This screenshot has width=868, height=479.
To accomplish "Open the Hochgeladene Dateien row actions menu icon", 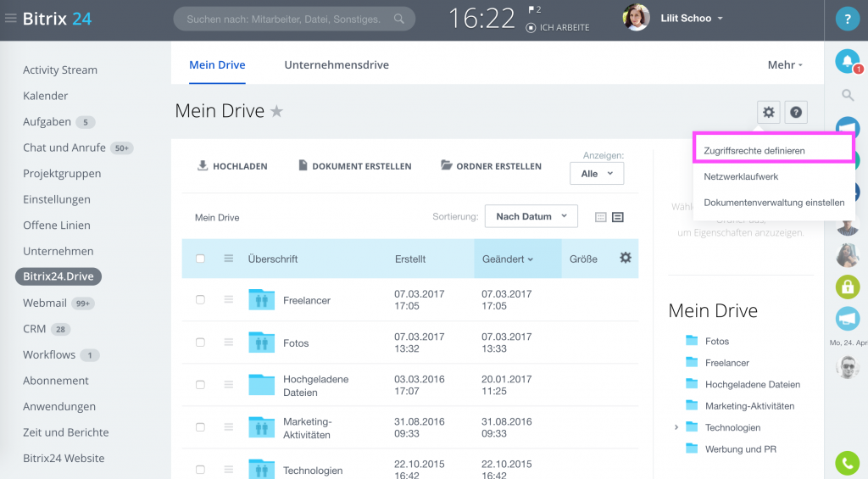I will click(229, 384).
